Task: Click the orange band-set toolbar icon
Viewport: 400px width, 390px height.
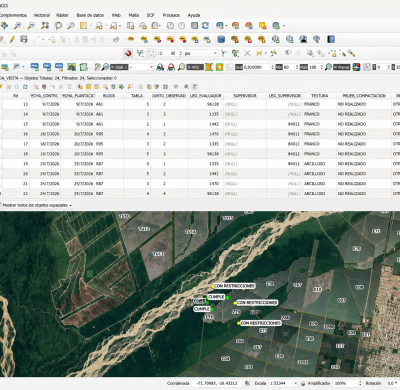Action: coord(209,67)
